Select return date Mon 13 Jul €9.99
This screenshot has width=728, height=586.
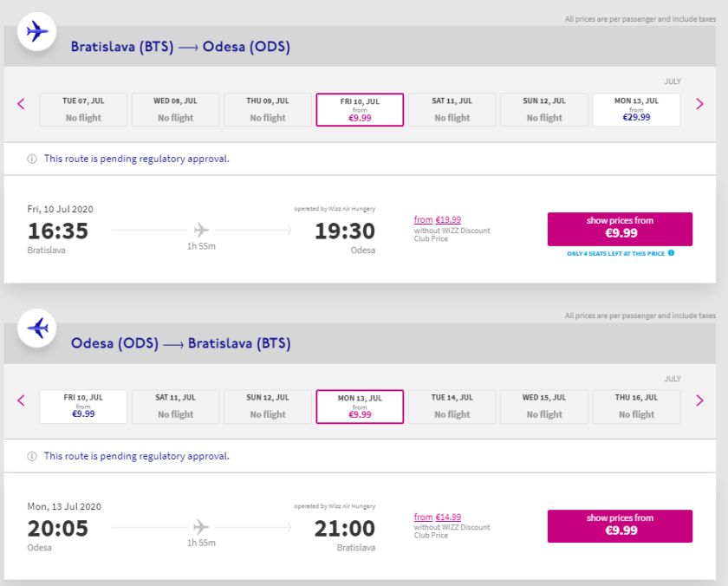[360, 407]
